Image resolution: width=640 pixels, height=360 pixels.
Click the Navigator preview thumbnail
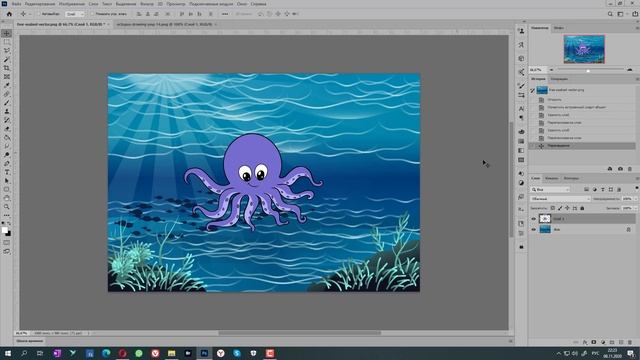pyautogui.click(x=584, y=49)
